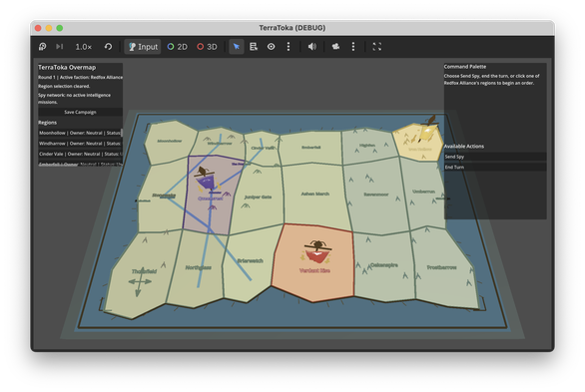Select Windharrow row in Regions list
The height and width of the screenshot is (392, 585).
[x=80, y=144]
